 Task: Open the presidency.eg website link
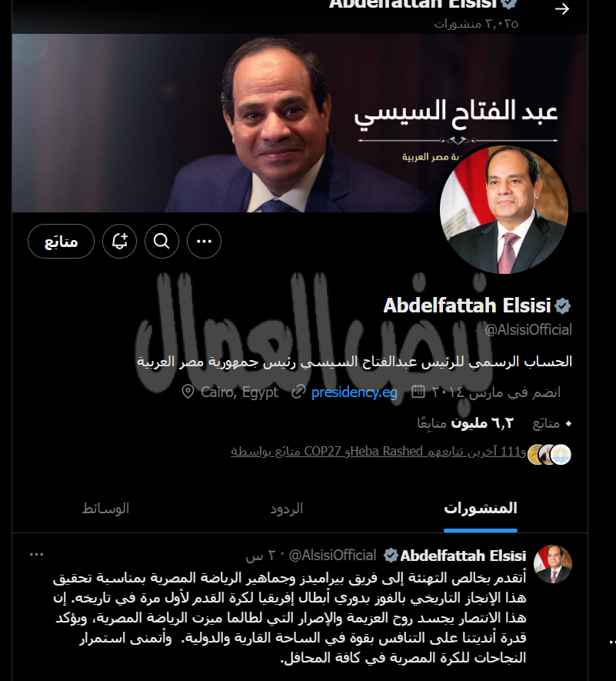coord(355,392)
